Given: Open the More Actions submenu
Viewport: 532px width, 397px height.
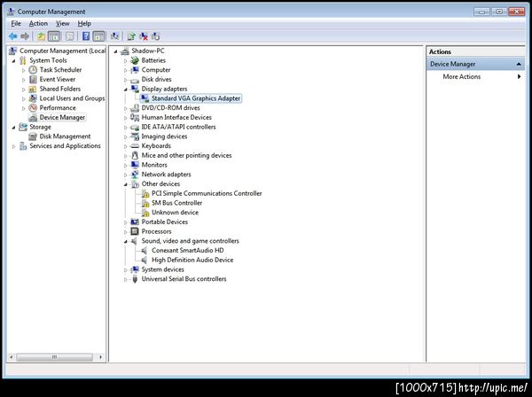Looking at the screenshot, I should tap(475, 76).
